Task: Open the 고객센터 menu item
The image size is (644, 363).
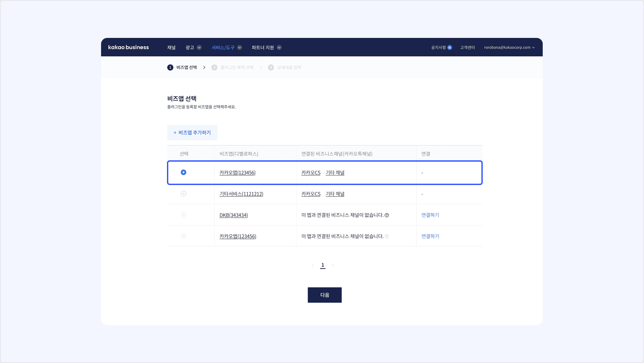Action: point(467,47)
